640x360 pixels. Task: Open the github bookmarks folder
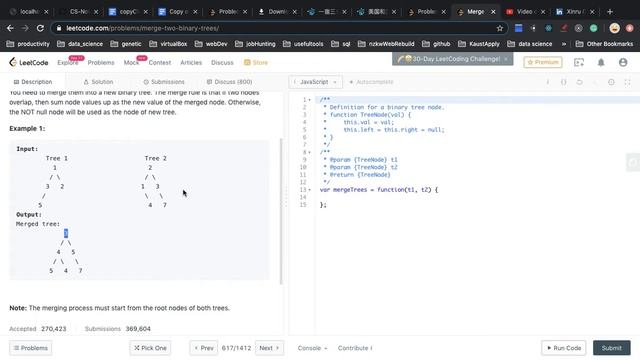(436, 44)
